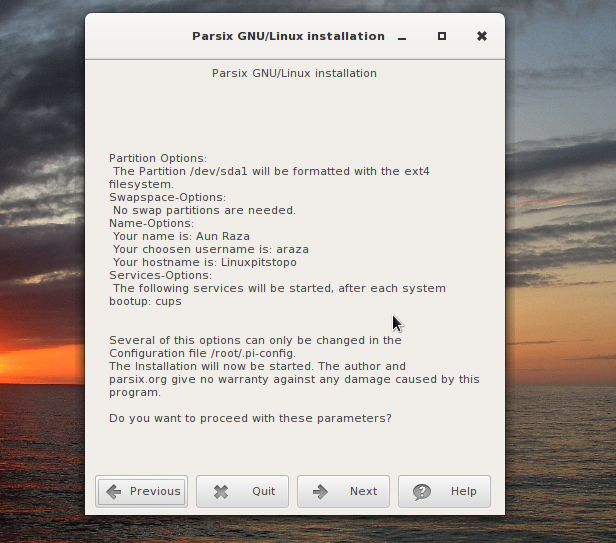
Task: Click the '/dev/sda1 will be formatted' line
Action: [271, 171]
